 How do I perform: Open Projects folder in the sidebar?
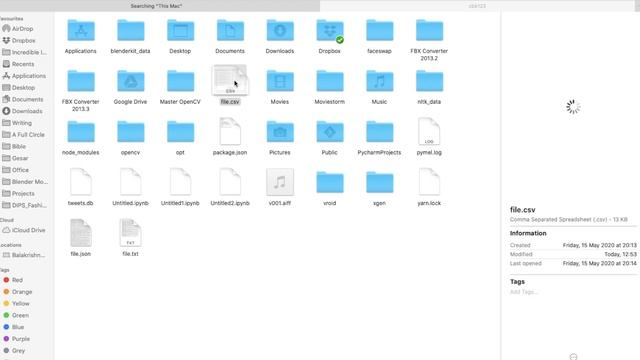[x=18, y=193]
